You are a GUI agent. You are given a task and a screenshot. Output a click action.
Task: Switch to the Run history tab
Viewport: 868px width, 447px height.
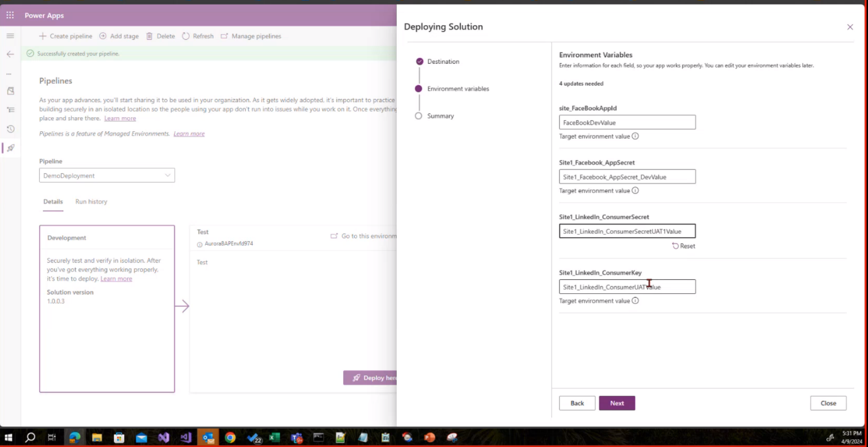pos(91,202)
